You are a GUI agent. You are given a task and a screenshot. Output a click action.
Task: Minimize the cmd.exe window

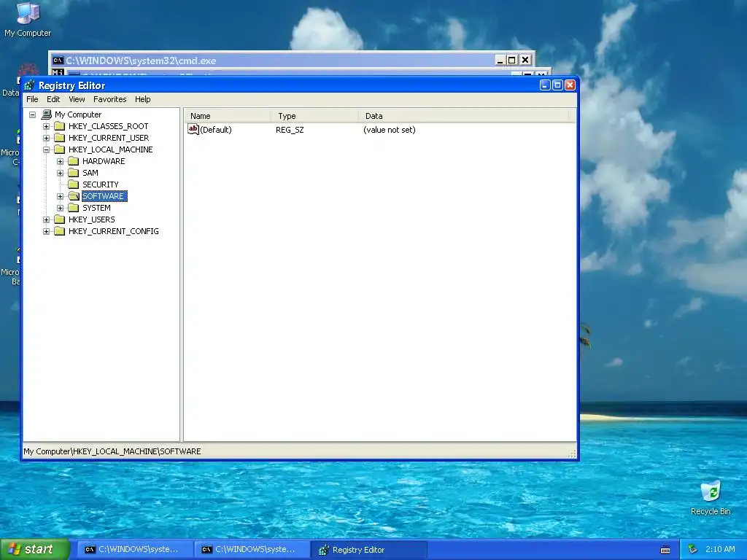pos(500,60)
